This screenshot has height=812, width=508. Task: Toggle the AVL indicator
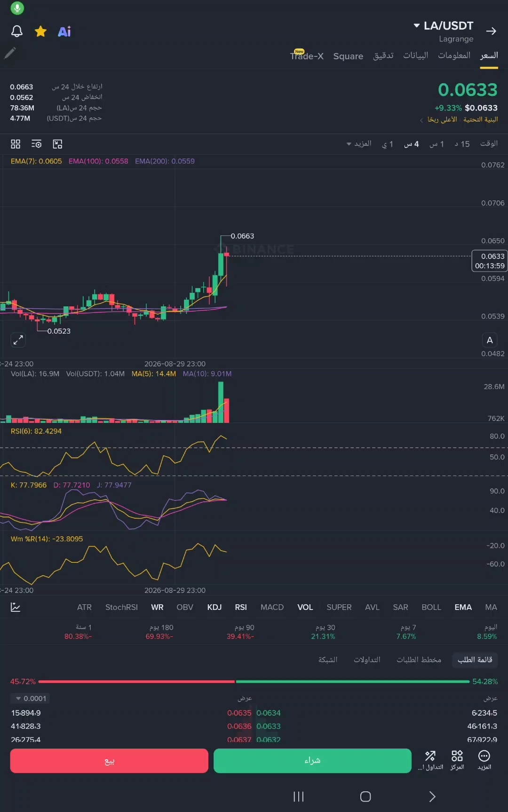pyautogui.click(x=372, y=607)
